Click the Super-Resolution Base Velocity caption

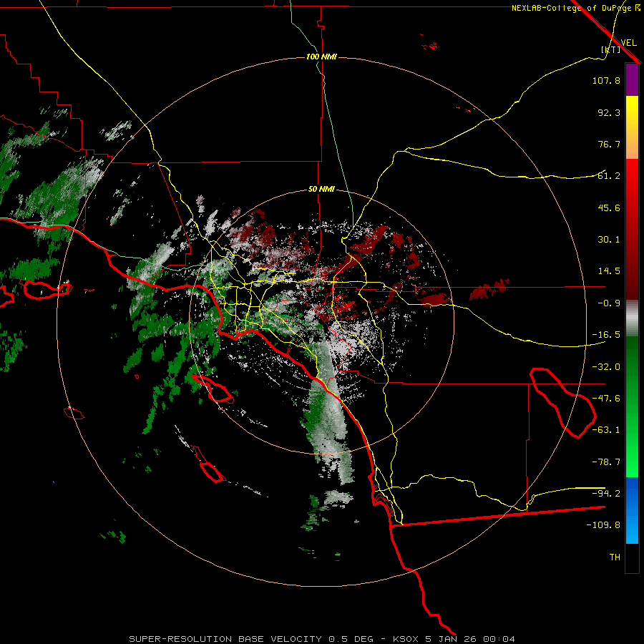321,639
